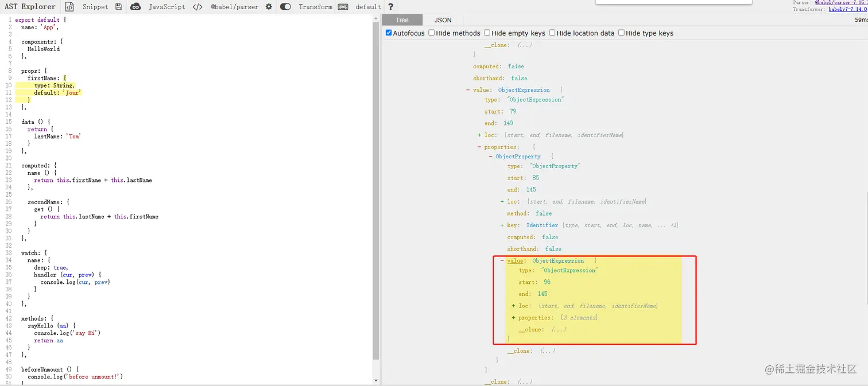868x386 pixels.
Task: Collapse the highlighted value: ObjectExpression node
Action: pyautogui.click(x=502, y=261)
